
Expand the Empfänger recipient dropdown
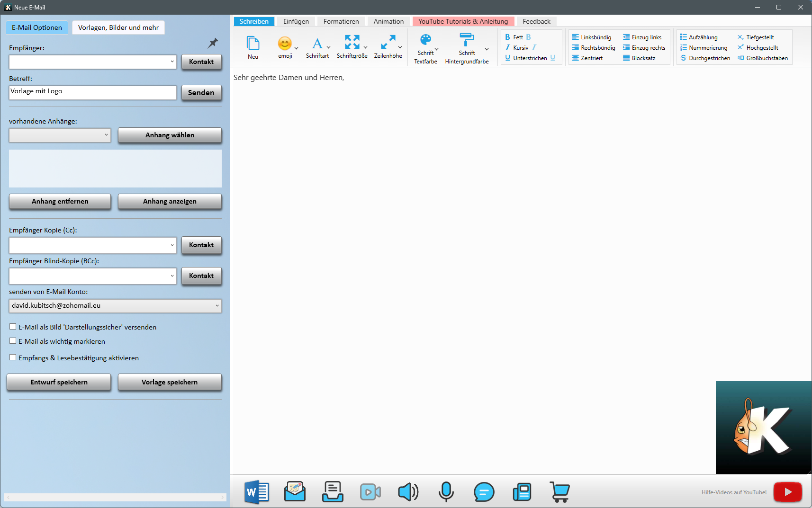click(172, 62)
